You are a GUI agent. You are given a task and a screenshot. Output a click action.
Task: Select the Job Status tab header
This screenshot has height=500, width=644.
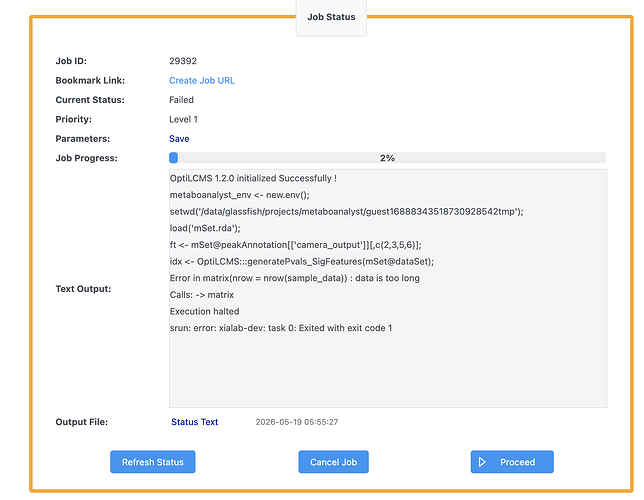[331, 17]
